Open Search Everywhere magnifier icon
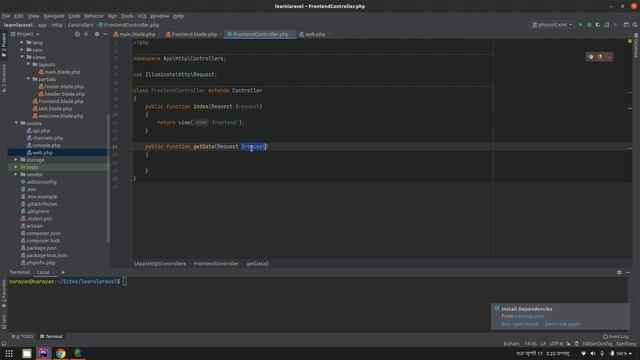640x360 pixels. 635,25
